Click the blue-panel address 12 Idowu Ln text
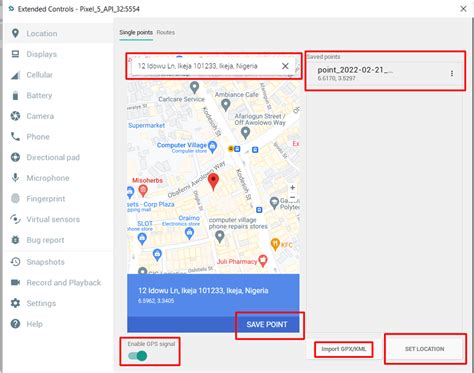This screenshot has height=373, width=474. coord(203,291)
